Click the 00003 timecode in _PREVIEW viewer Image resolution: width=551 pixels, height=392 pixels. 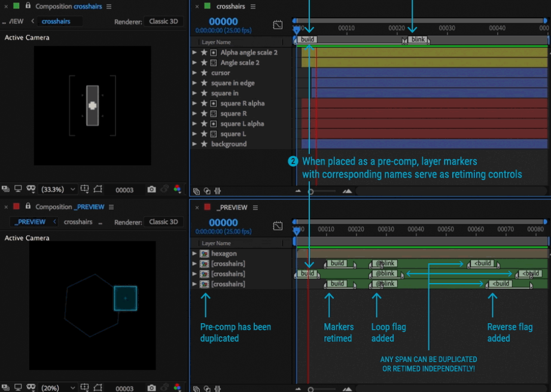124,388
